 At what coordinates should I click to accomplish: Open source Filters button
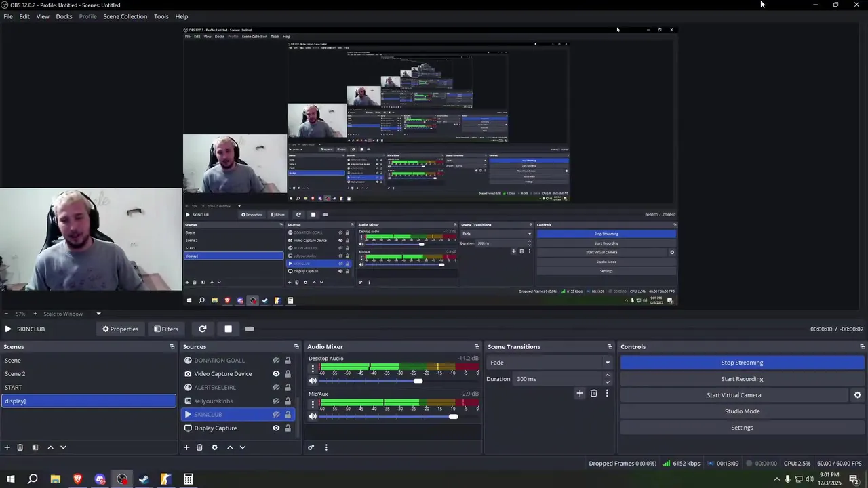[166, 329]
